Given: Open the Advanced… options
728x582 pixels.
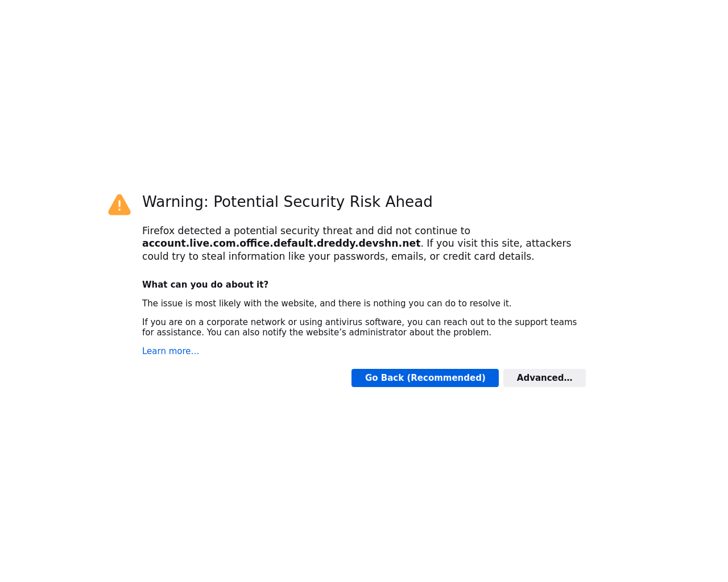Looking at the screenshot, I should pos(544,378).
